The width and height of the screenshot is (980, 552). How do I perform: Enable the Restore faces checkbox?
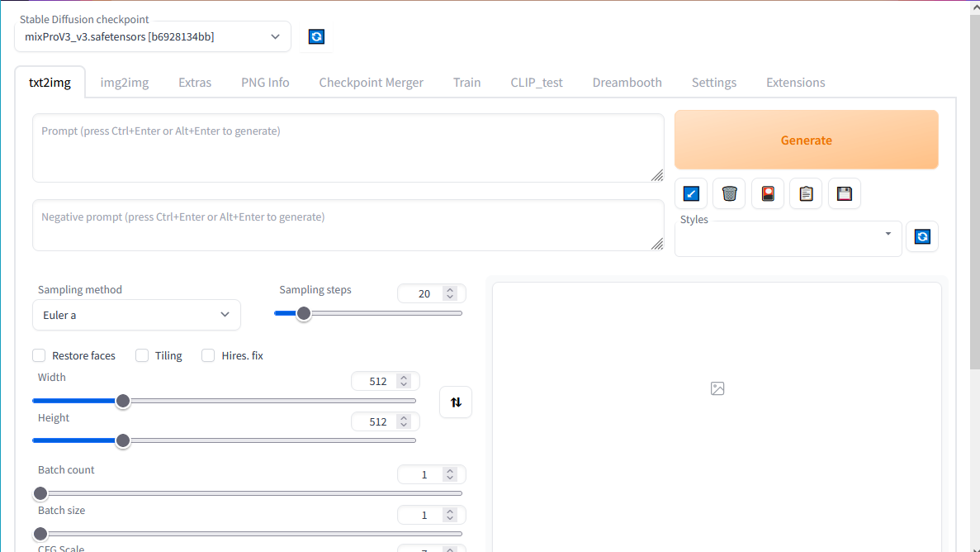tap(39, 355)
